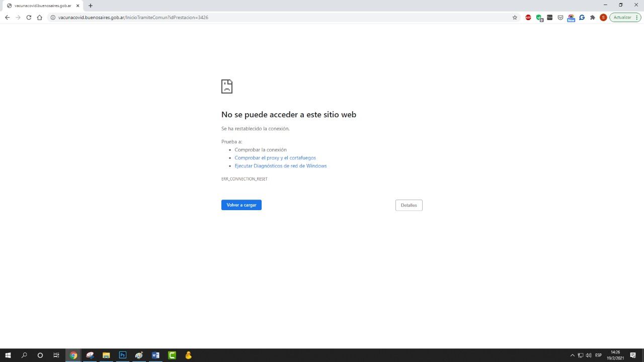This screenshot has height=362, width=644.
Task: Bookmark this page with the star icon
Action: tap(515, 18)
